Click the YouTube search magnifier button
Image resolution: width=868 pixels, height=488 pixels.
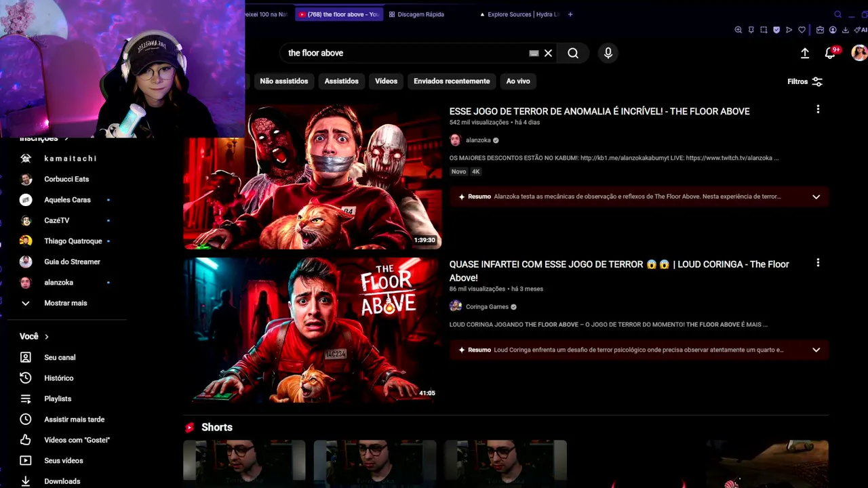point(573,53)
